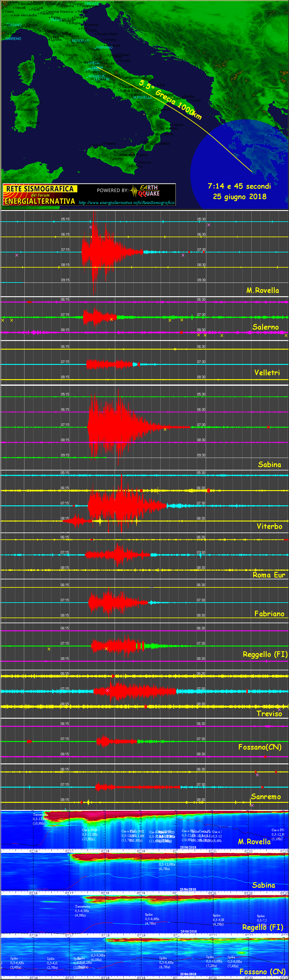Choose the Viterbo seismogram name label

[269, 527]
